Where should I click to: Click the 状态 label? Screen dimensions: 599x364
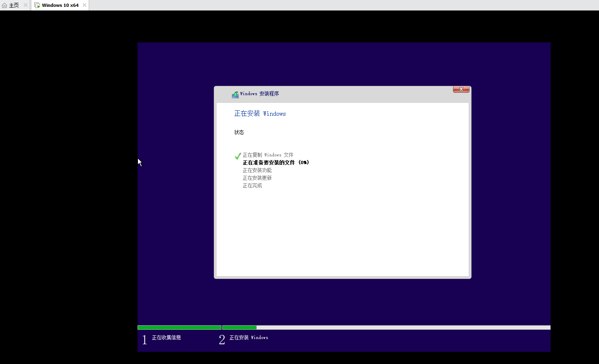[239, 132]
